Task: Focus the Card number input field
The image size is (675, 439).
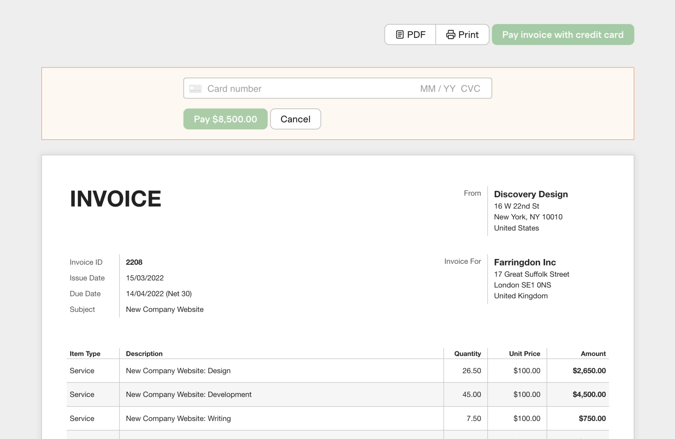Action: click(x=300, y=89)
